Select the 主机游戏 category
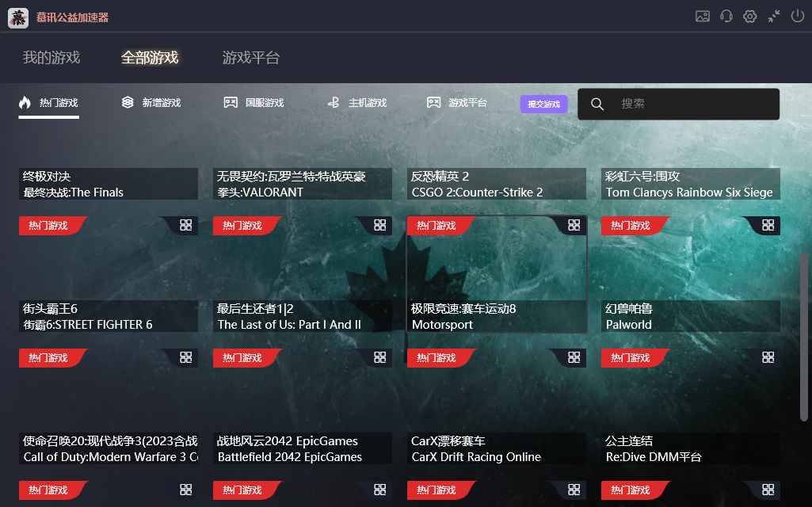 pyautogui.click(x=356, y=103)
